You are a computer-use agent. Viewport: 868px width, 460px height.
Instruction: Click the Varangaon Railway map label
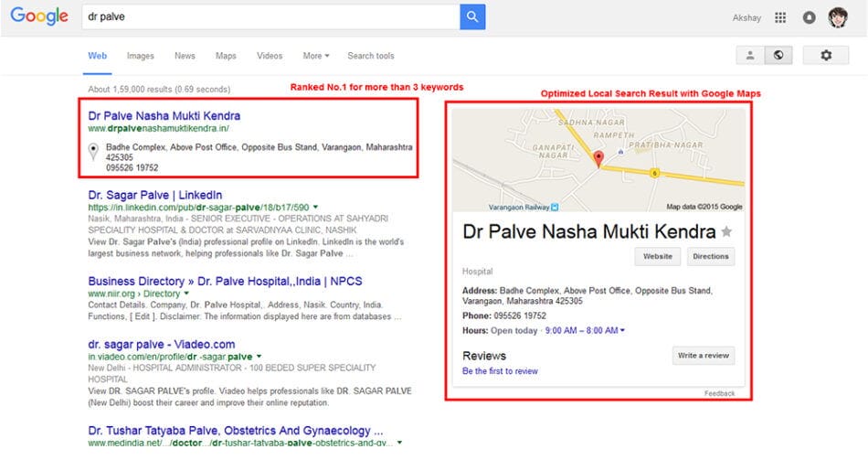[x=519, y=208]
